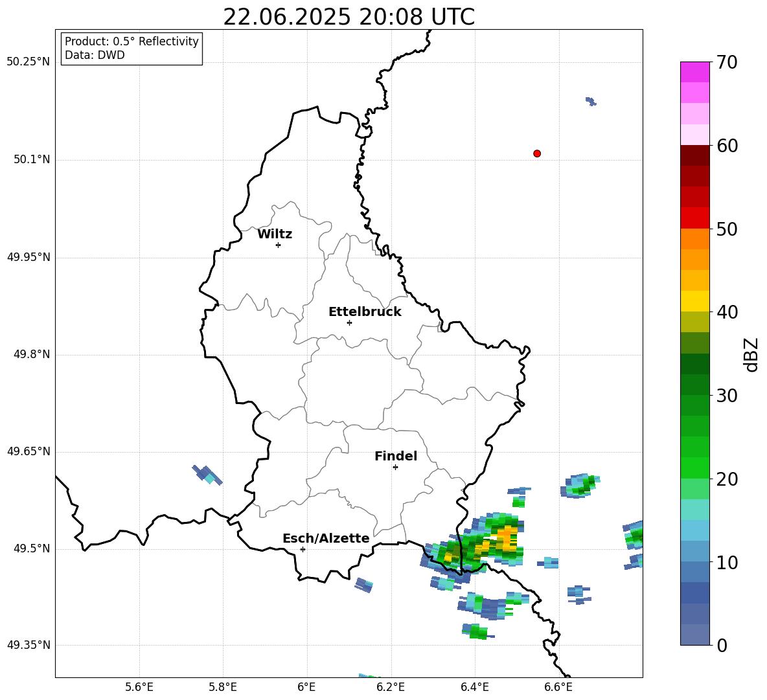Image resolution: width=767 pixels, height=700 pixels.
Task: Click the 6.6°E longitude label
Action: (x=558, y=687)
